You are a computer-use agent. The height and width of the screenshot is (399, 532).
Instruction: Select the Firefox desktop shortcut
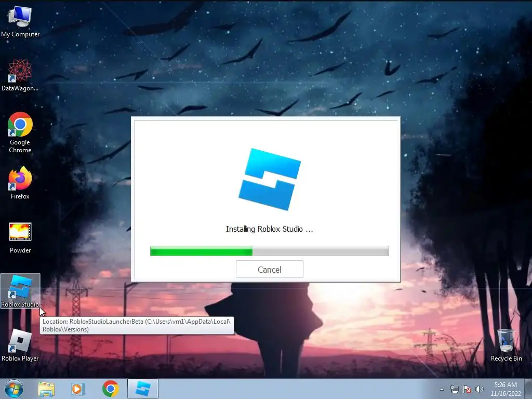click(20, 183)
